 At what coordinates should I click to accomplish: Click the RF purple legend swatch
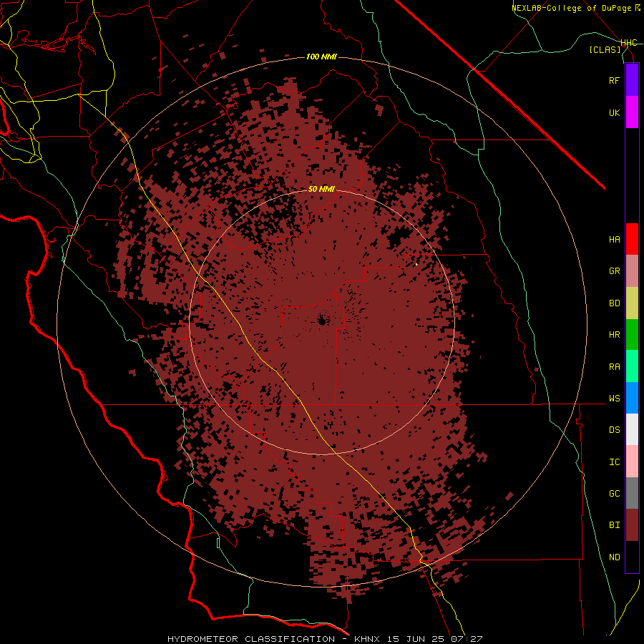coord(632,80)
